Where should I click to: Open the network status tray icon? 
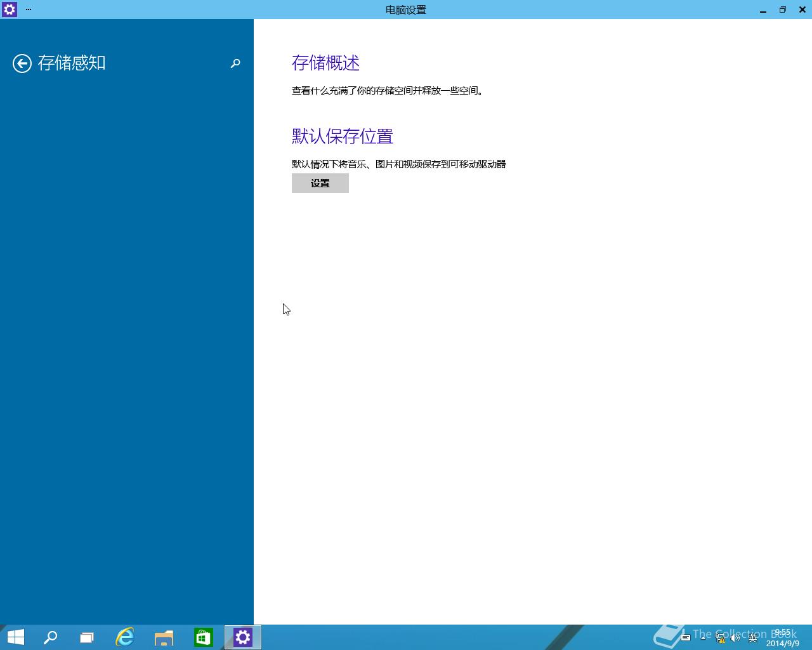720,638
